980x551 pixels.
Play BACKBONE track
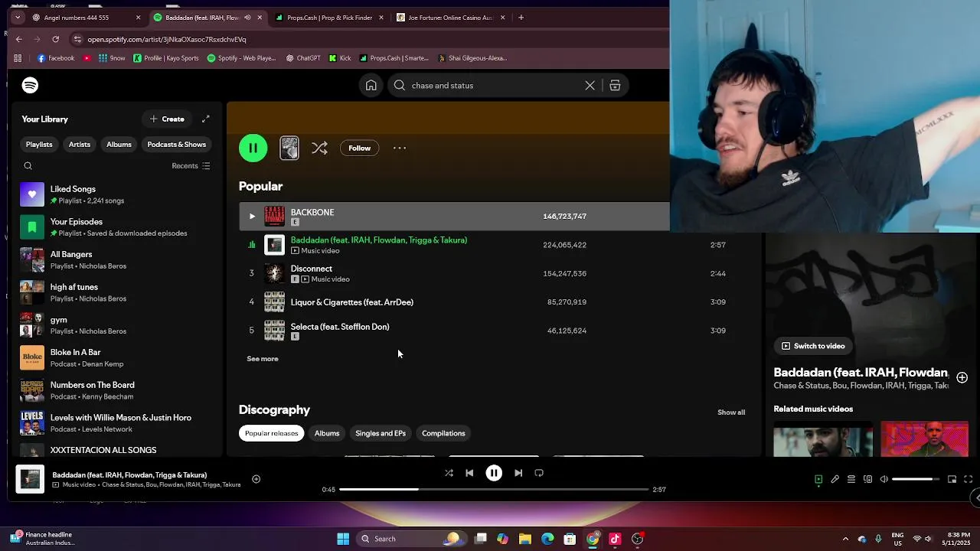(252, 217)
